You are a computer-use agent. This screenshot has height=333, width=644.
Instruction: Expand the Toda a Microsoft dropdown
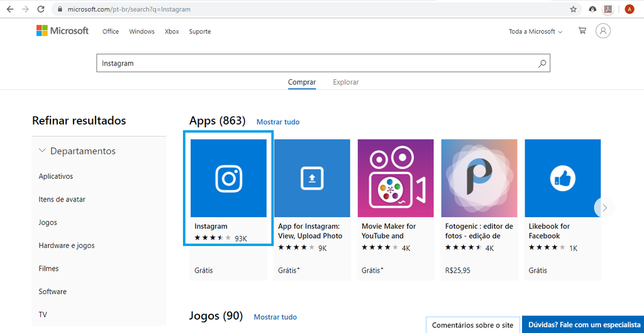(x=536, y=31)
